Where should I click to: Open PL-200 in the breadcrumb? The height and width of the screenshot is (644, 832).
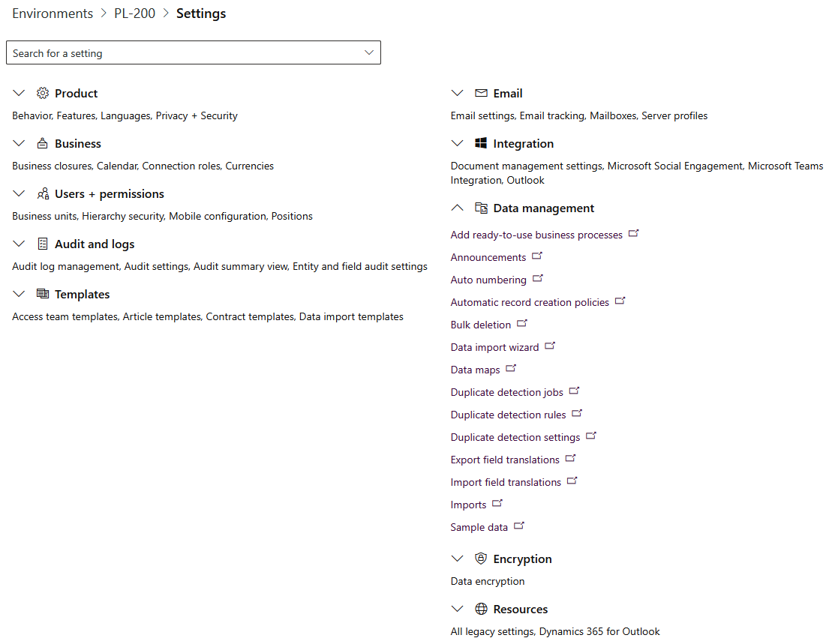(135, 13)
